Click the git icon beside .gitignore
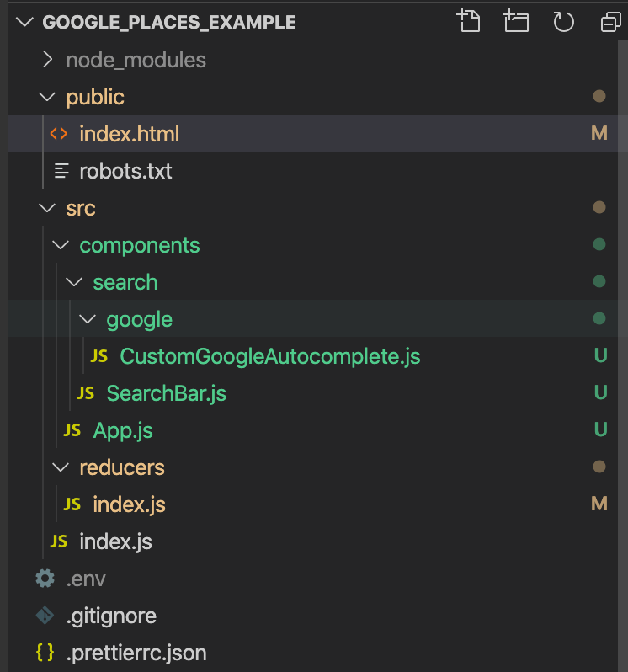Screen dimensions: 628x672 tap(45, 616)
